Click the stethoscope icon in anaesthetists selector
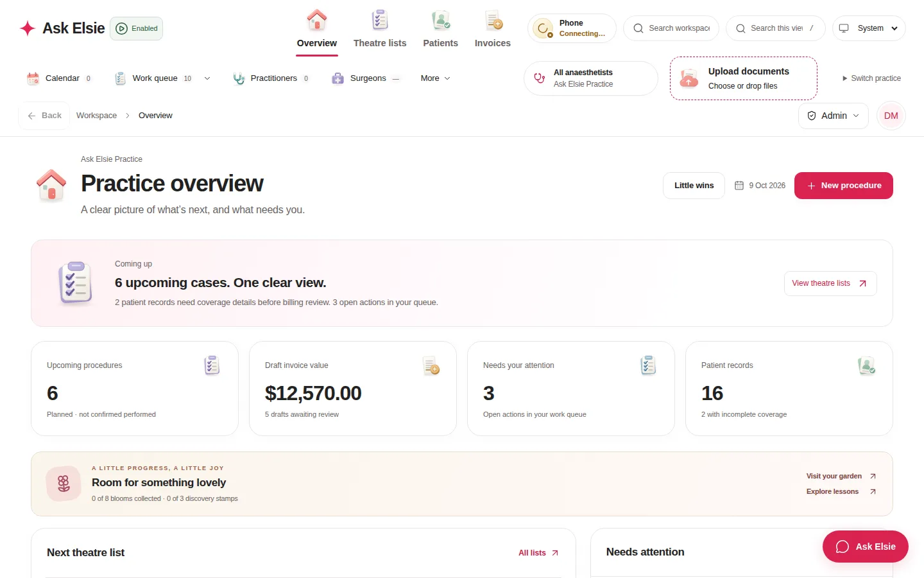Viewport: 924px width, 578px height. 539,78
